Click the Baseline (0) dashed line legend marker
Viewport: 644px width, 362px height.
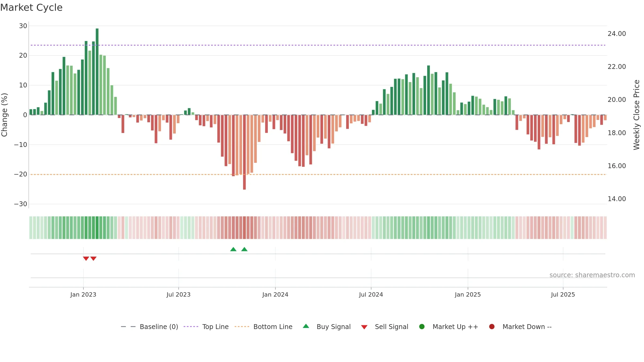point(128,327)
